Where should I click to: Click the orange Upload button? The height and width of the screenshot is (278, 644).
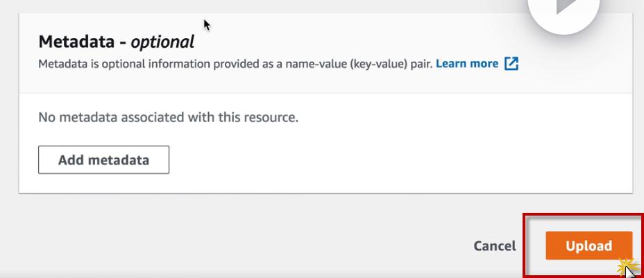[588, 245]
